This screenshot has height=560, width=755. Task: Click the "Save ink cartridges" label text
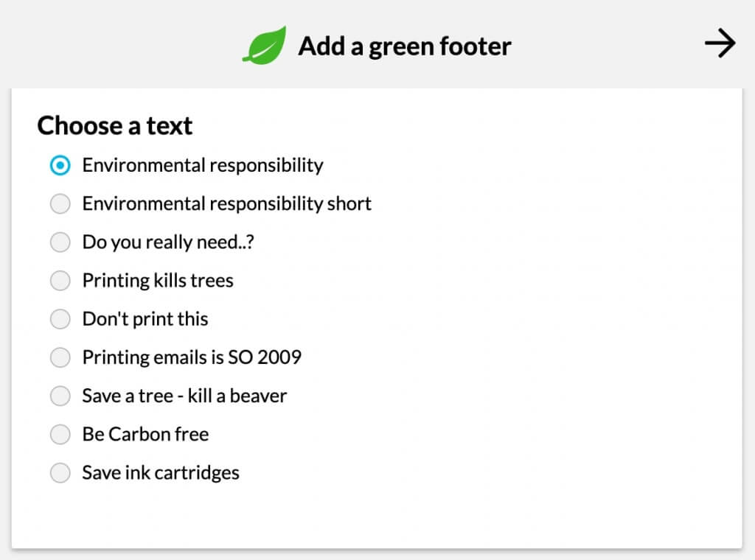(159, 472)
